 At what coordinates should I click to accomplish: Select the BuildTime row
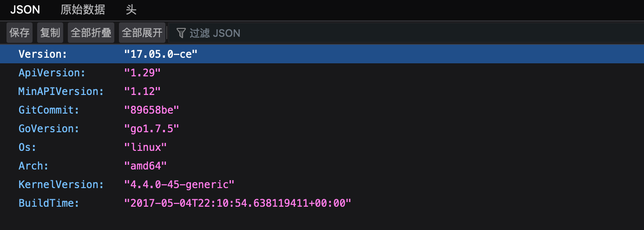pyautogui.click(x=322, y=203)
